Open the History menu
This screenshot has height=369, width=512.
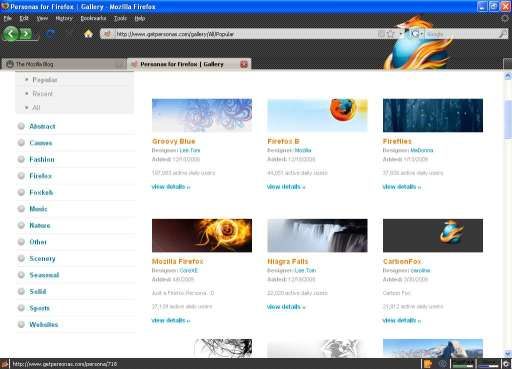(x=64, y=18)
